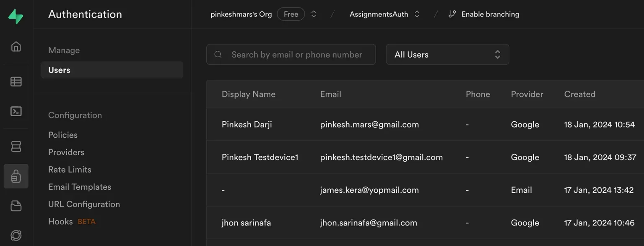The height and width of the screenshot is (246, 644).
Task: Click created date 18 Jan, 2024 10:54
Action: (x=600, y=124)
